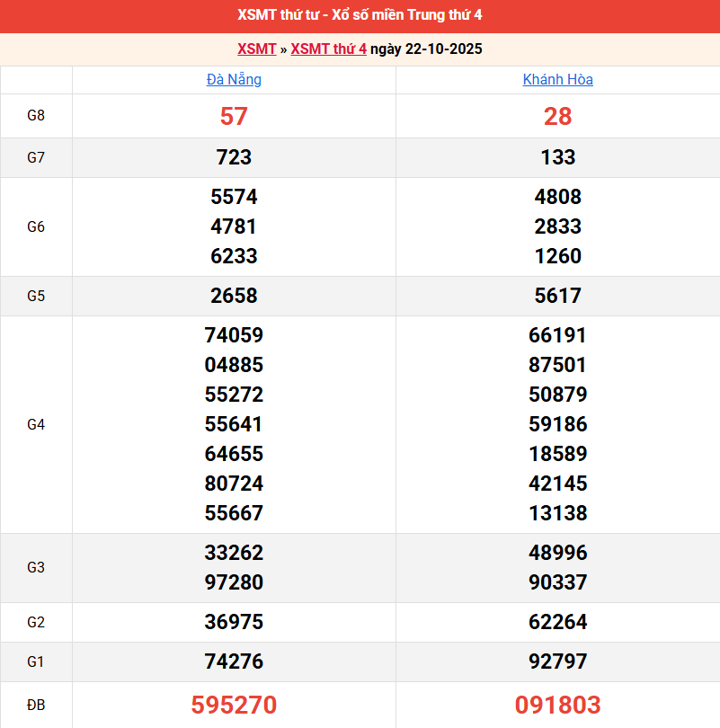Viewport: 720px width, 728px height.
Task: Select Khánh Hòa G5 number 5617
Action: (557, 296)
